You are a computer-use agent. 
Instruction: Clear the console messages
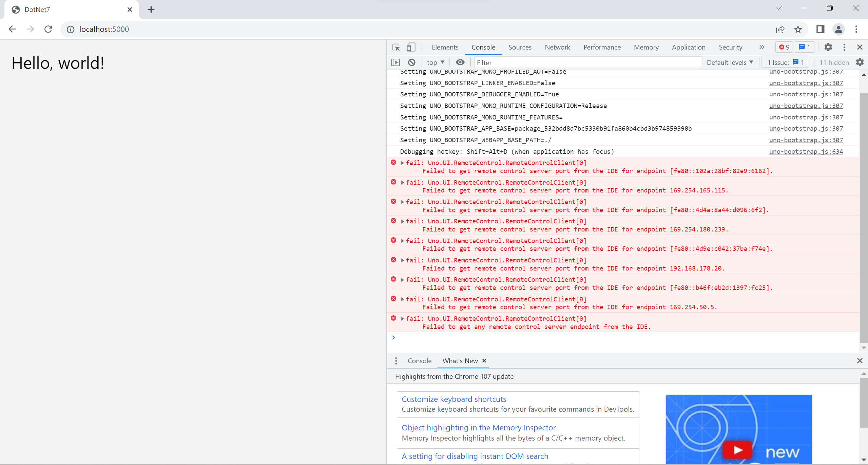(411, 62)
